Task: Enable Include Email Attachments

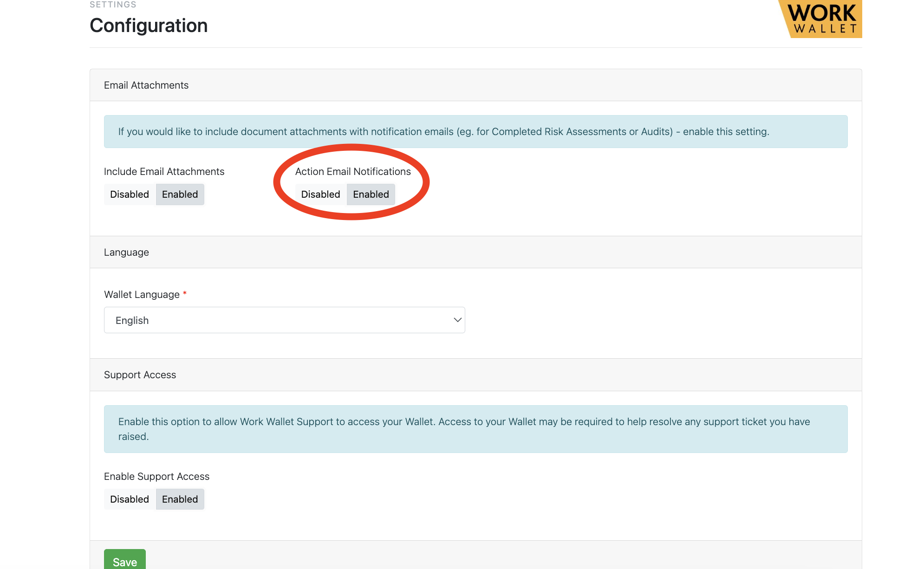Action: coord(180,194)
